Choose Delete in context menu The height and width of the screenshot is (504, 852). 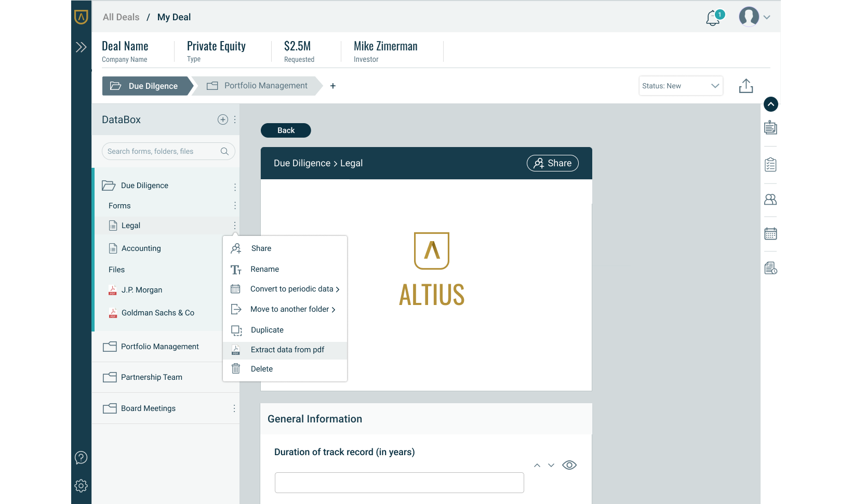[x=285, y=369]
